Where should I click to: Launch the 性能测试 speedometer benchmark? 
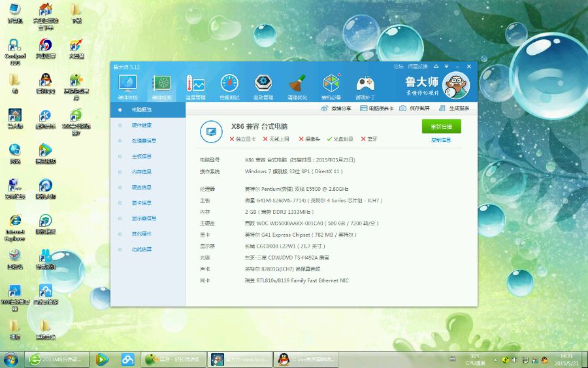(229, 87)
